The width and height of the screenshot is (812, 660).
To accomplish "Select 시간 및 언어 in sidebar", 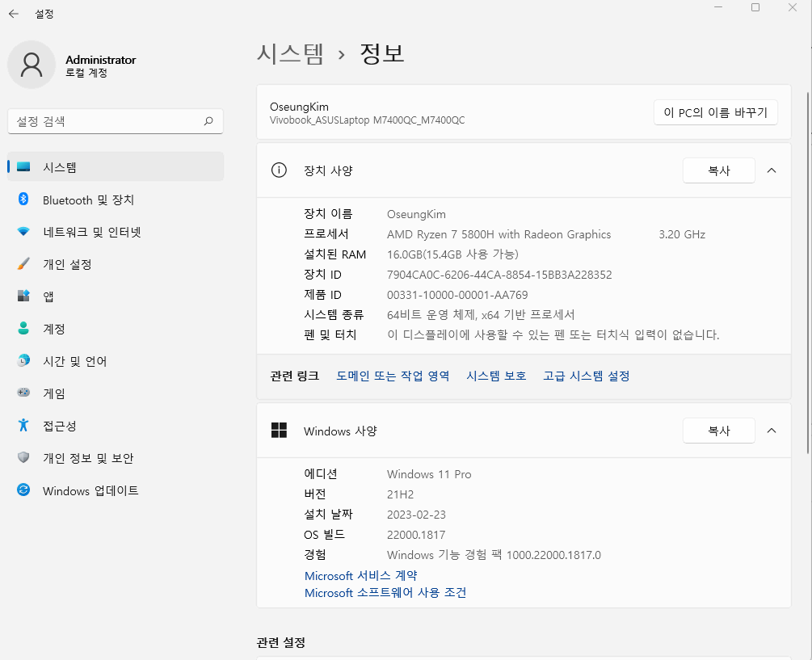I will (116, 361).
